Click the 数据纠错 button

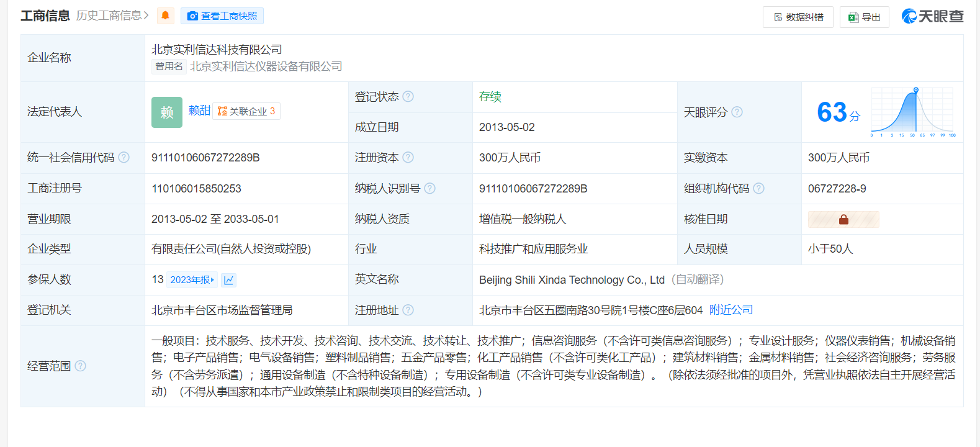[798, 17]
